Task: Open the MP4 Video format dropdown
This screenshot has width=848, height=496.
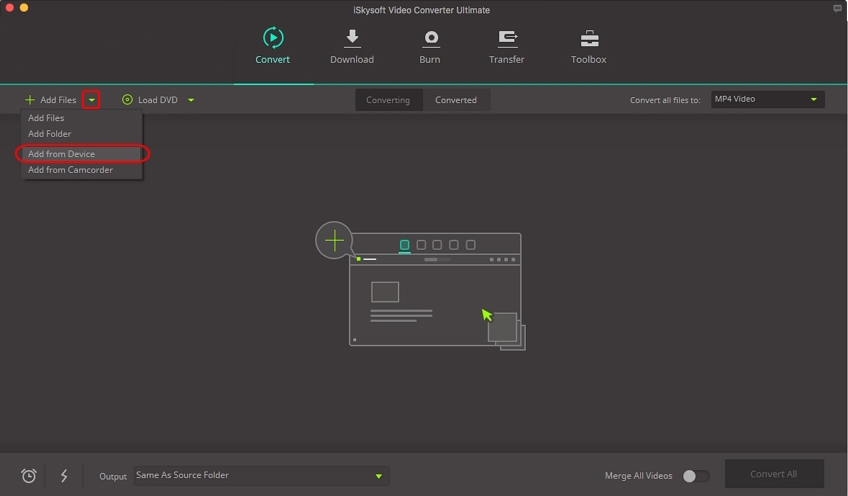Action: [x=767, y=100]
